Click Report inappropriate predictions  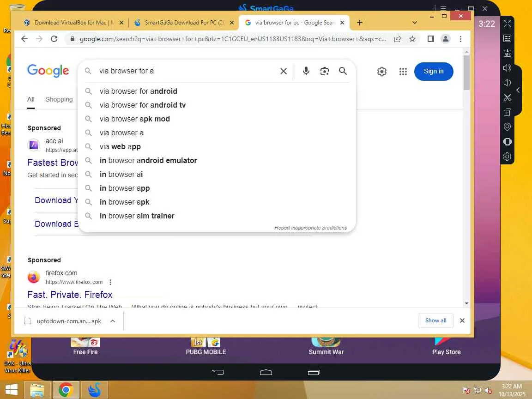(311, 228)
